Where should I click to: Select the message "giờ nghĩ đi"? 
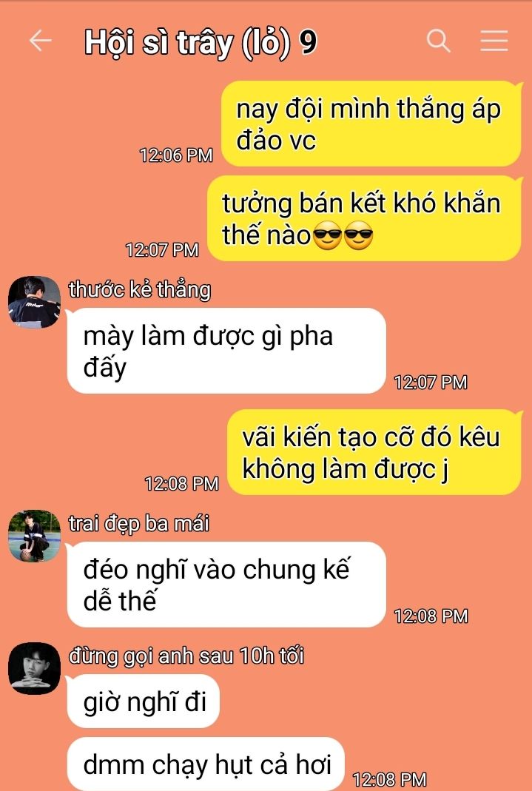pyautogui.click(x=144, y=701)
